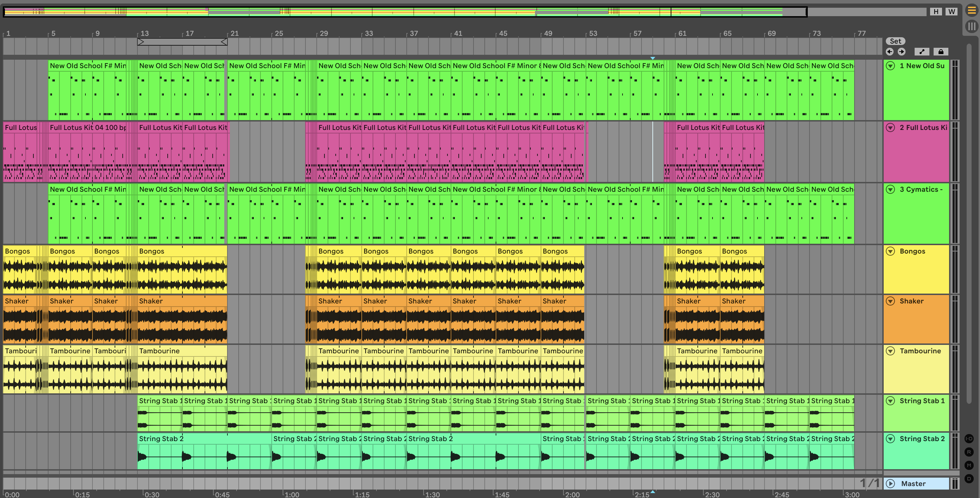Switch to Arrangement View with the orange lines icon
Image resolution: width=980 pixels, height=498 pixels.
(x=971, y=11)
